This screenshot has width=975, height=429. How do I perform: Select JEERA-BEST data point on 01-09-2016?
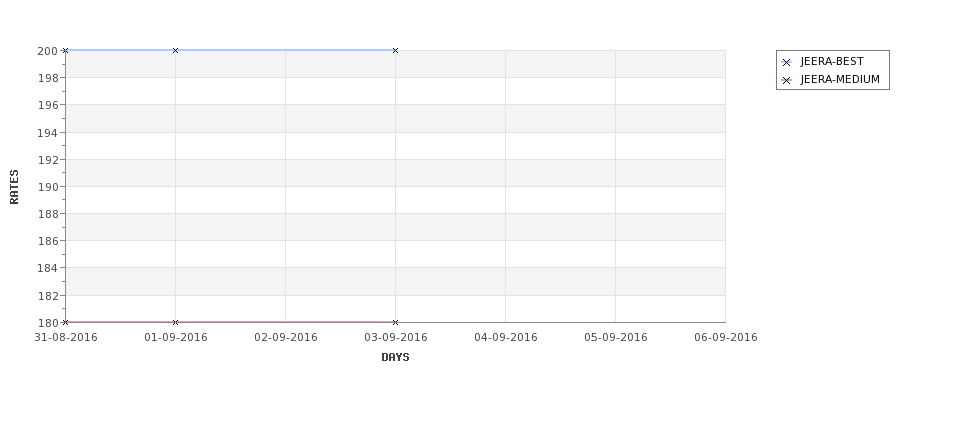click(x=175, y=50)
